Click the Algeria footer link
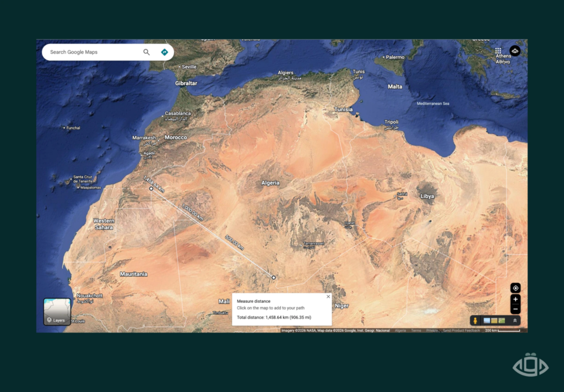 coord(400,330)
